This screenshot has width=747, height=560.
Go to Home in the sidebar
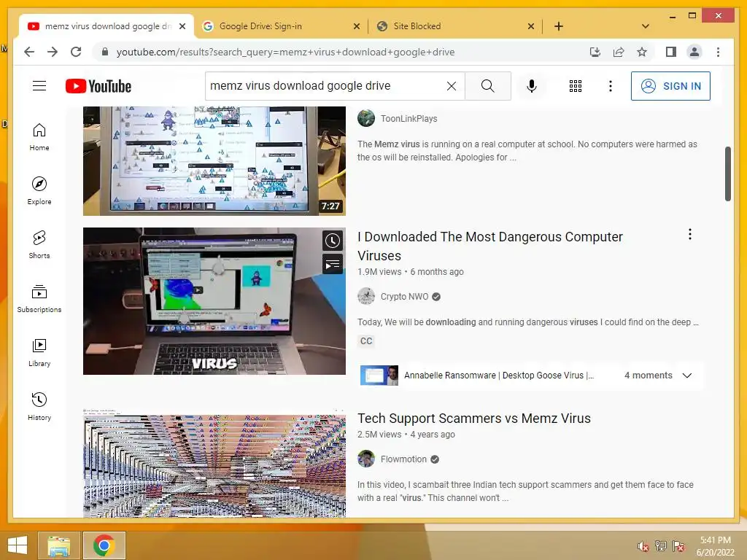pyautogui.click(x=39, y=137)
